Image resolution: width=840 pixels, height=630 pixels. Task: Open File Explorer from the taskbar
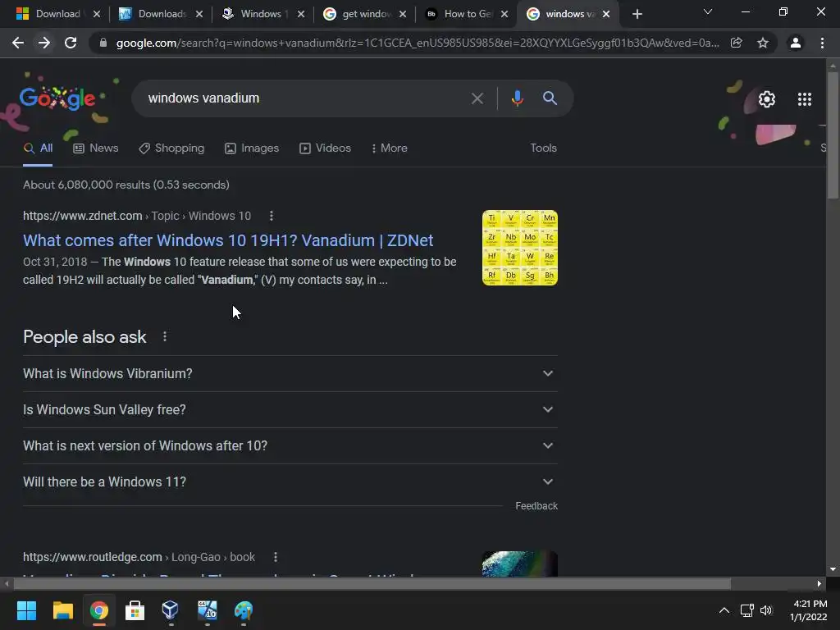[62, 610]
